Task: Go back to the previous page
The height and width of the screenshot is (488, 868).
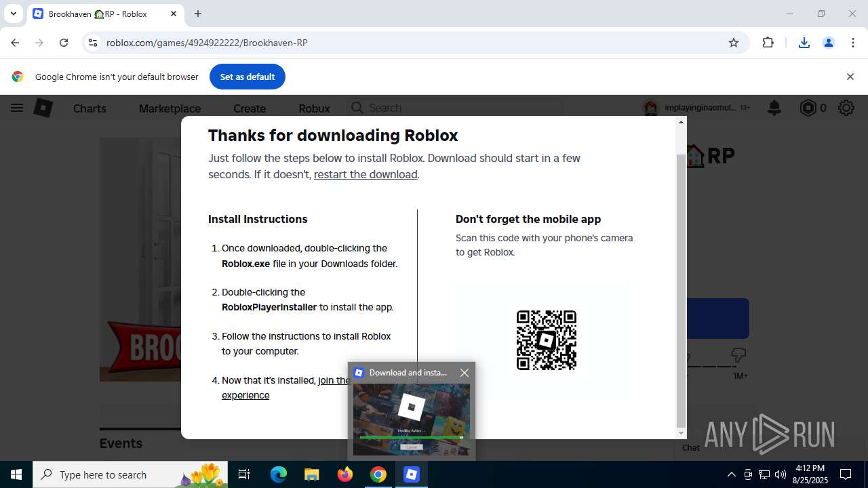Action: (x=15, y=43)
